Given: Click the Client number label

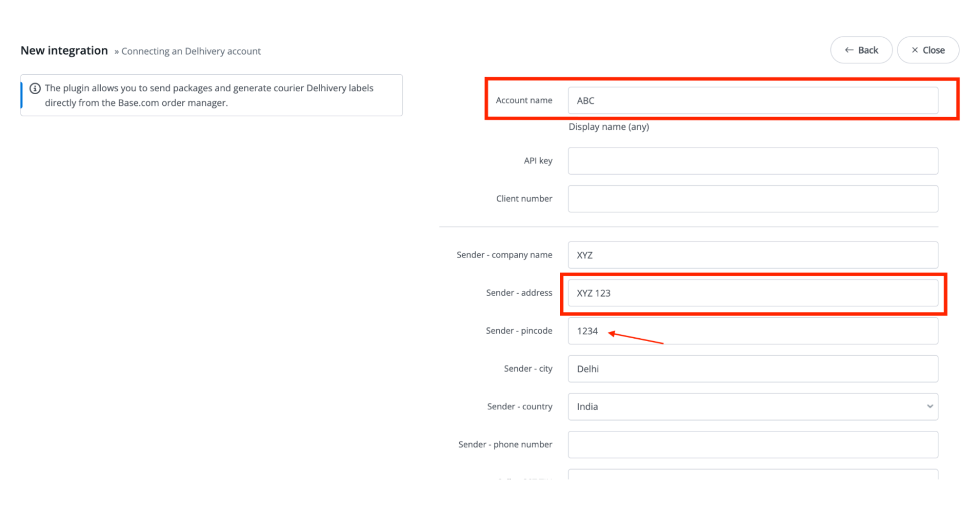Looking at the screenshot, I should click(x=523, y=199).
